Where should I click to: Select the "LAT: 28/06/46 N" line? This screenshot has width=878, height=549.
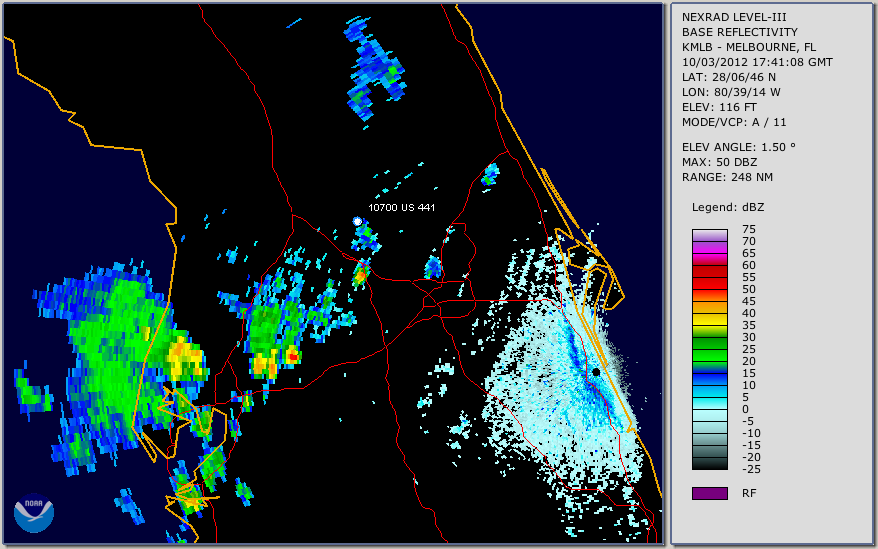[x=728, y=77]
